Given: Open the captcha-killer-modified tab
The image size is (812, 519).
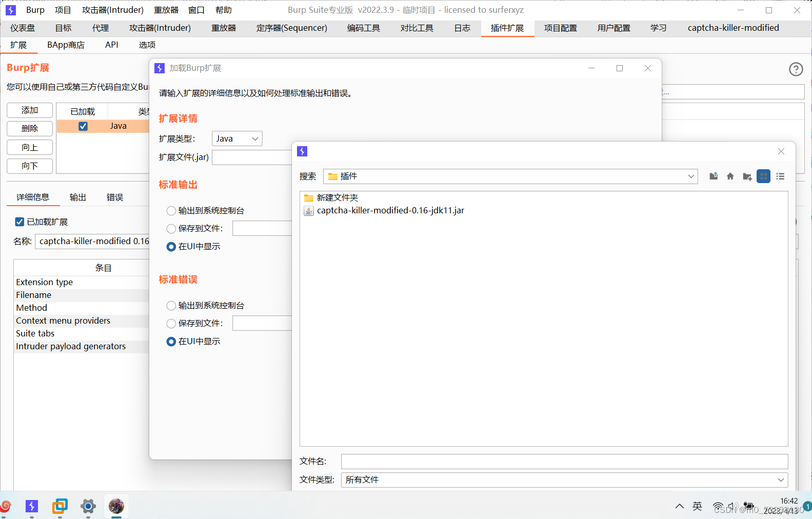Looking at the screenshot, I should [x=733, y=28].
